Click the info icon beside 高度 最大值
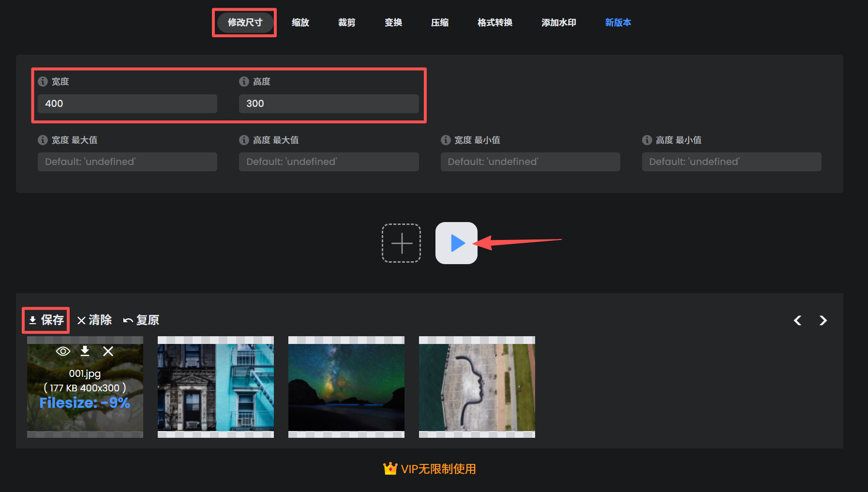The height and width of the screenshot is (492, 868). (x=244, y=140)
